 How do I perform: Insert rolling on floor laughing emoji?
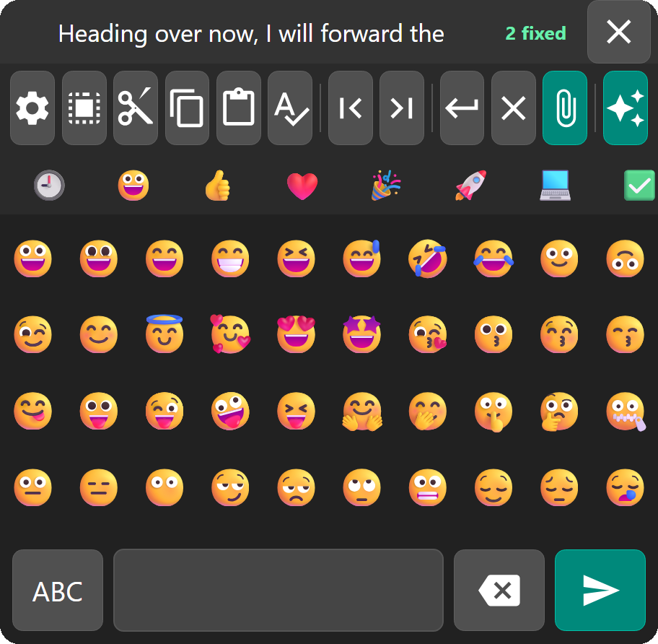coord(428,258)
